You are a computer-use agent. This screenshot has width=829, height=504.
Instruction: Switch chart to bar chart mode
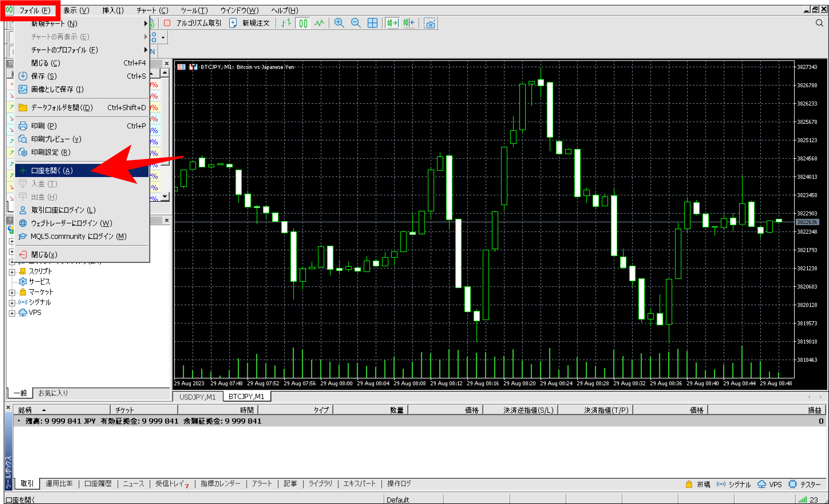[x=286, y=23]
